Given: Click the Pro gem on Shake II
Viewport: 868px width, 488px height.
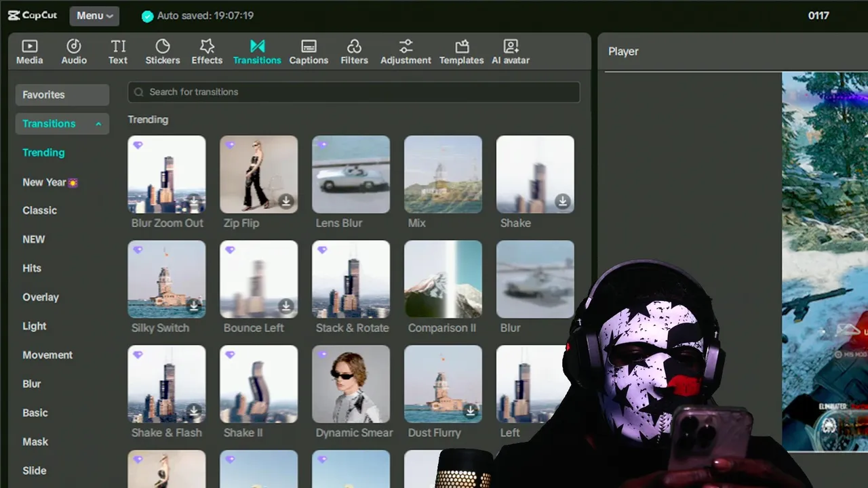Looking at the screenshot, I should (x=230, y=355).
